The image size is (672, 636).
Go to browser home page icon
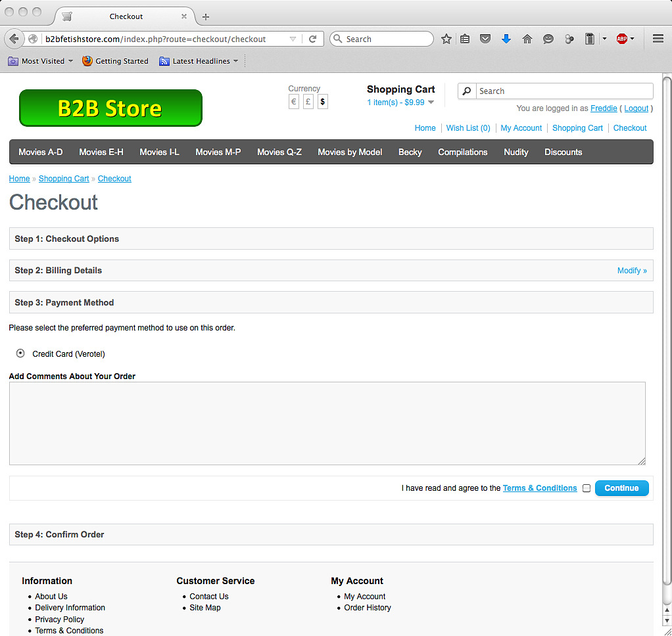[527, 39]
